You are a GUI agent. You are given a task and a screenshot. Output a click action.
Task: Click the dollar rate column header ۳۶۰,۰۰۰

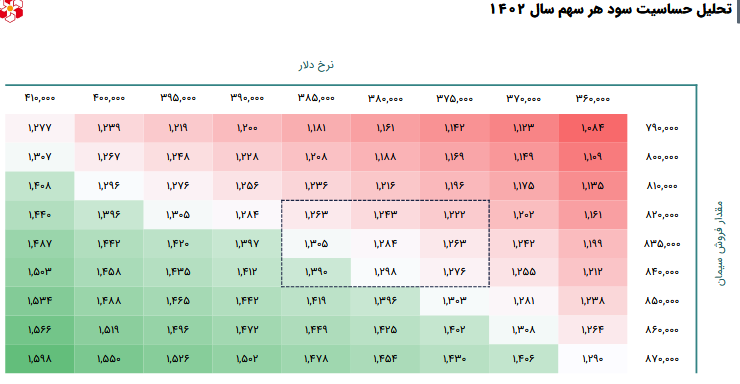coord(593,99)
